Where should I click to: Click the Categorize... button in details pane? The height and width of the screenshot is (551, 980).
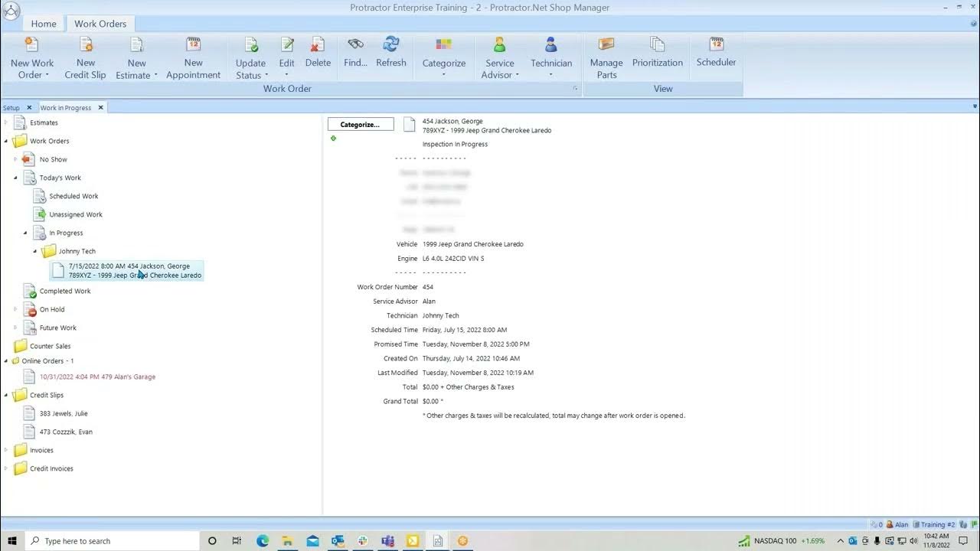(361, 124)
